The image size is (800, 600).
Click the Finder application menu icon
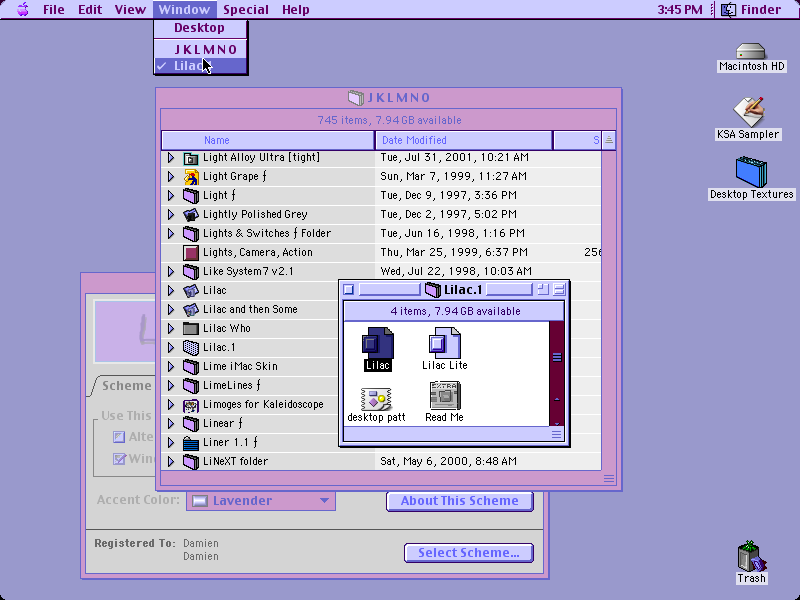729,9
